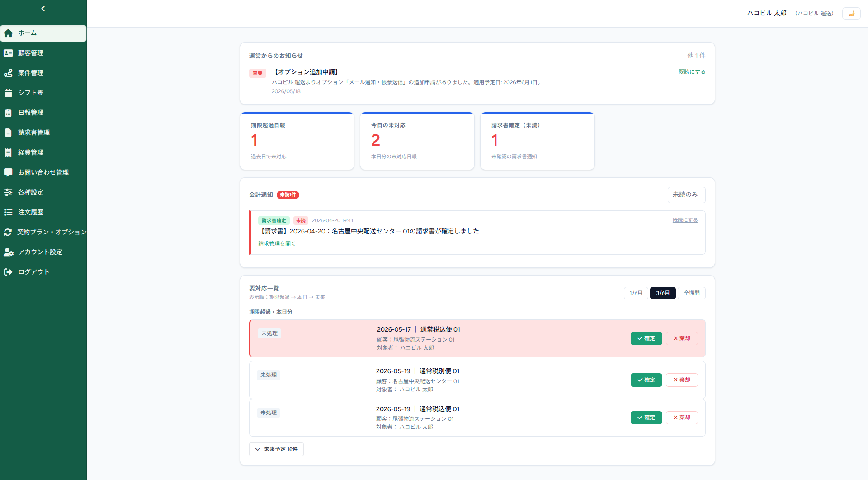The height and width of the screenshot is (480, 868).
Task: Go to シフト表 page
Action: 43,93
